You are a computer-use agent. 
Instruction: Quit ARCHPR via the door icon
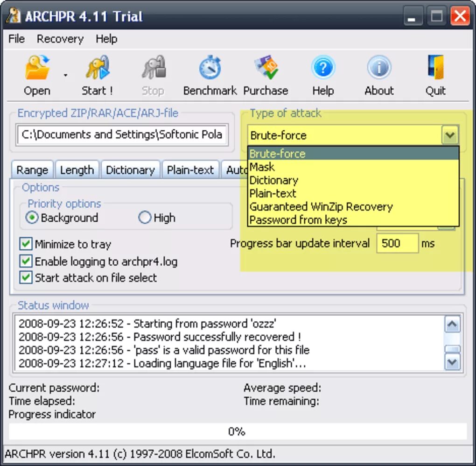[x=435, y=75]
